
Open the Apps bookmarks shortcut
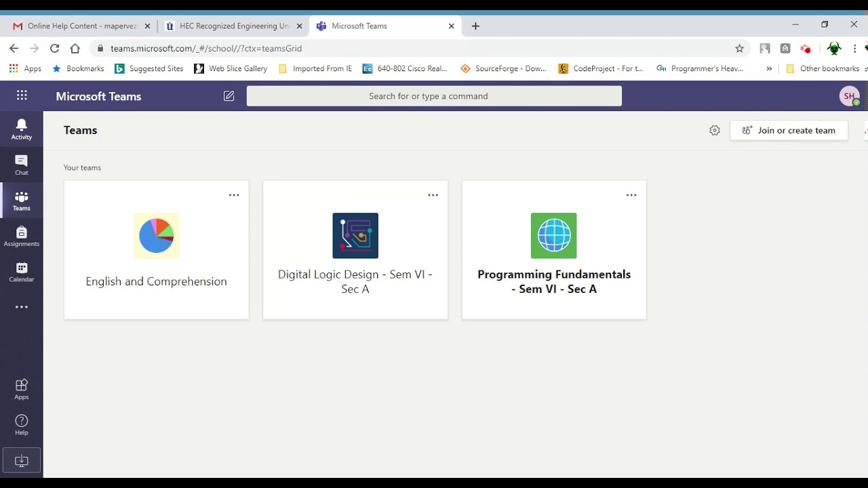pos(25,68)
